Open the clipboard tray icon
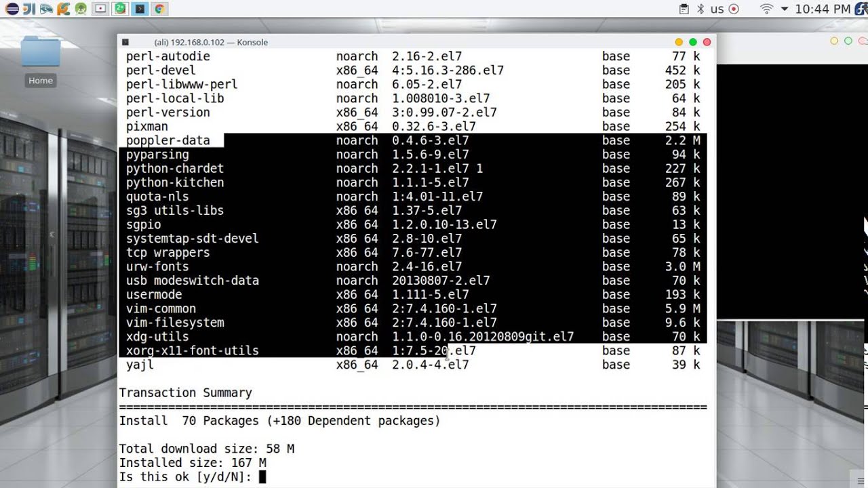The width and height of the screenshot is (868, 488). coord(684,9)
